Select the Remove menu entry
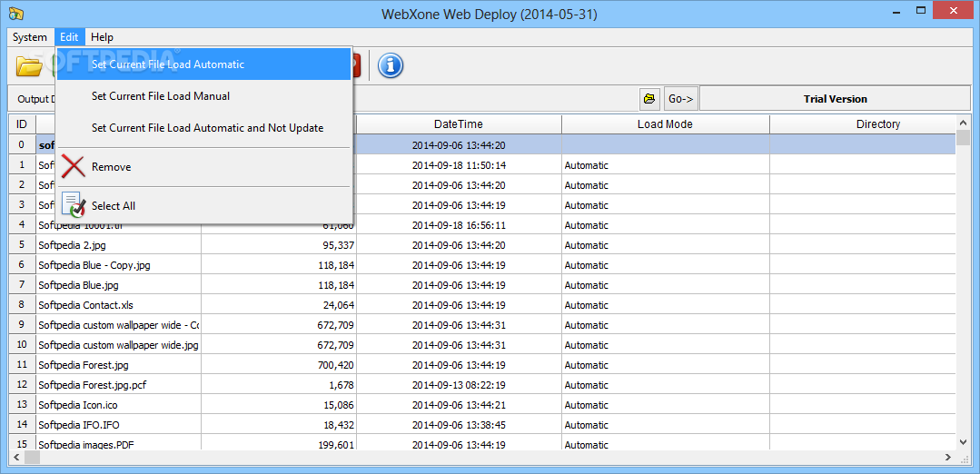 click(x=203, y=167)
